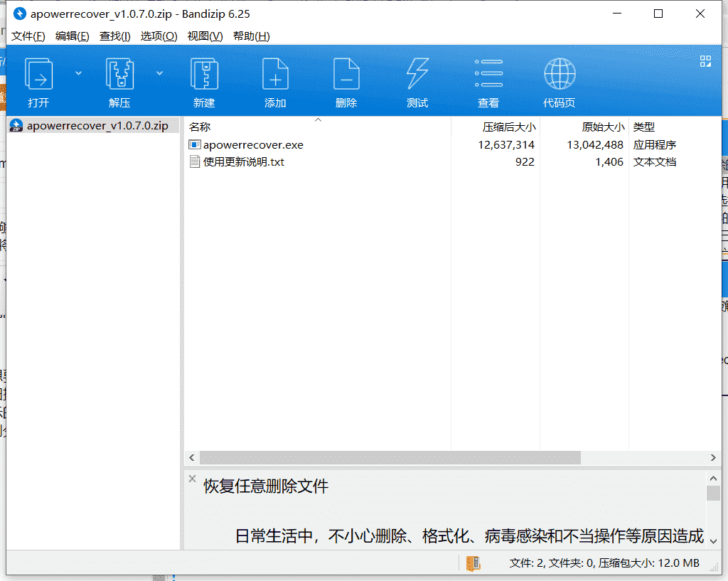Click the compressed size value 922
Viewport: 728px width, 581px height.
[525, 162]
